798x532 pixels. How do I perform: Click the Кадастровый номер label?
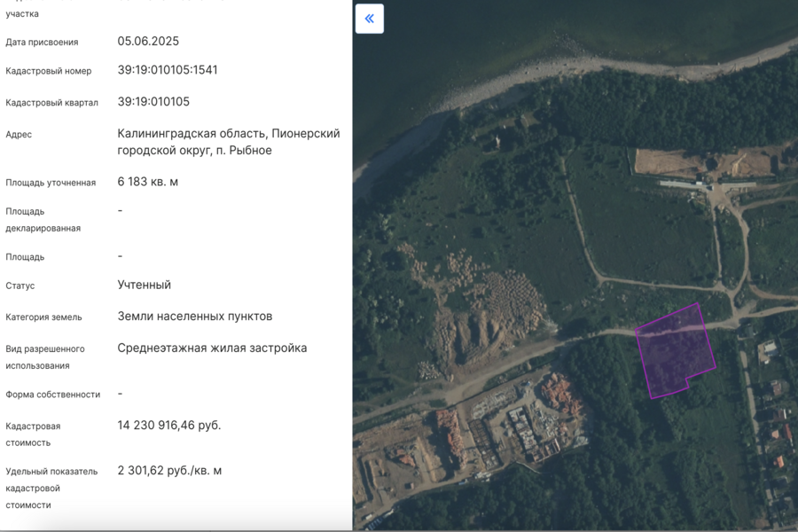49,71
